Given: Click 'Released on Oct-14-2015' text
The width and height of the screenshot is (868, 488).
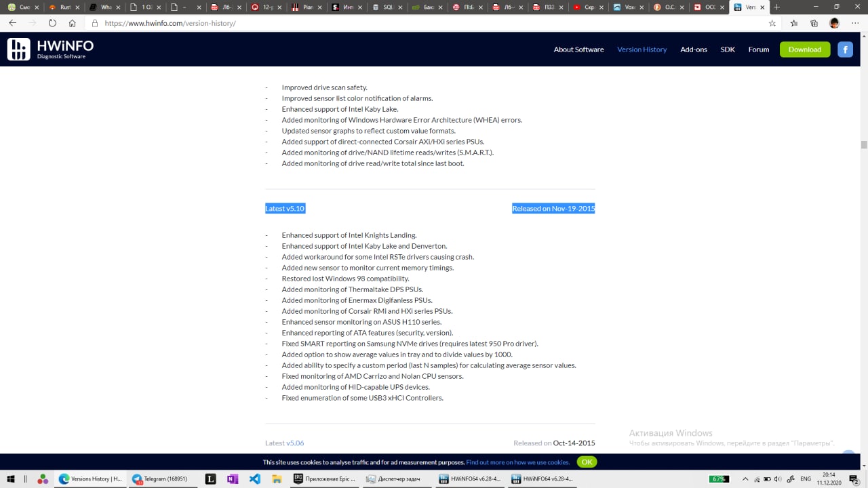Looking at the screenshot, I should (554, 443).
